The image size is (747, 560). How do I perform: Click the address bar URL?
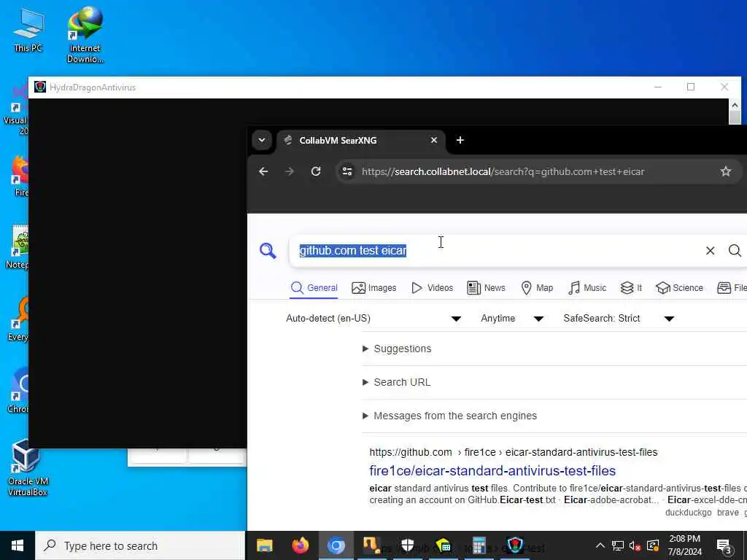[503, 171]
